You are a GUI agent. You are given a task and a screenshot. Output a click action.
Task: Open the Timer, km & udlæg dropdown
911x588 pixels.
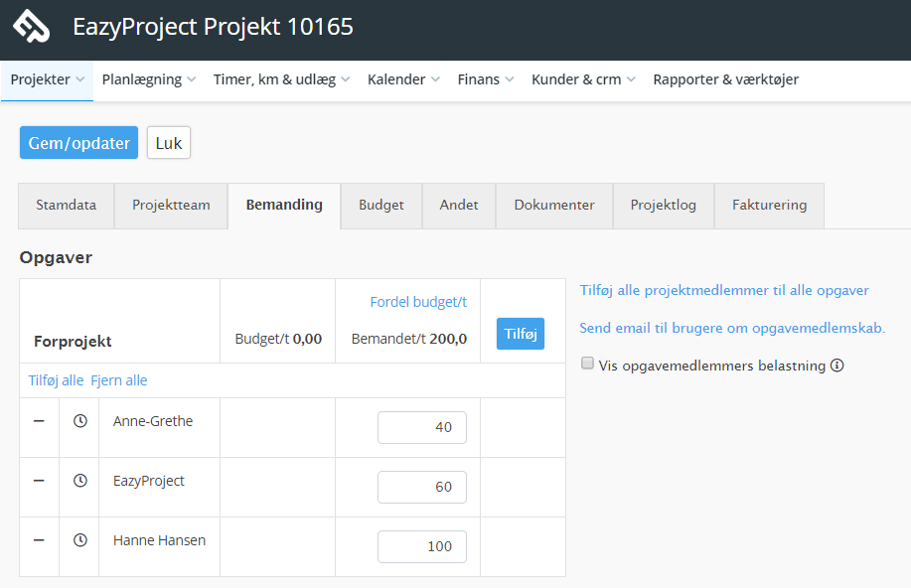pyautogui.click(x=281, y=79)
